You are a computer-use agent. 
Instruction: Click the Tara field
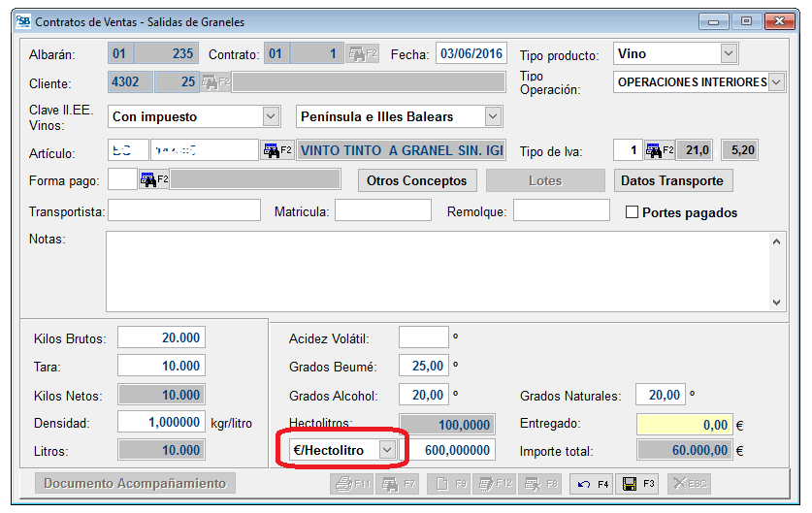pos(162,366)
